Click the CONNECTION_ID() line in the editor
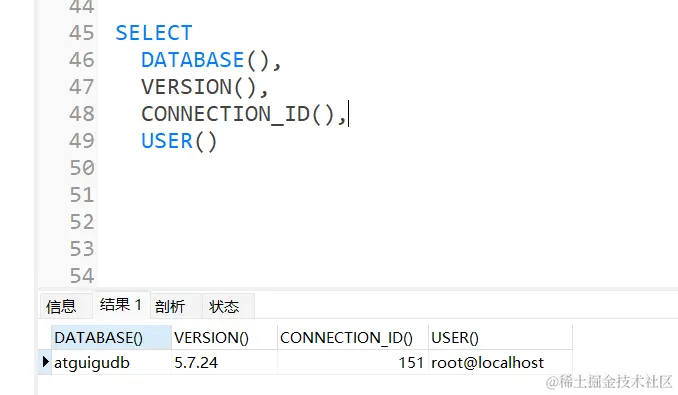678x395 pixels. coord(244,114)
